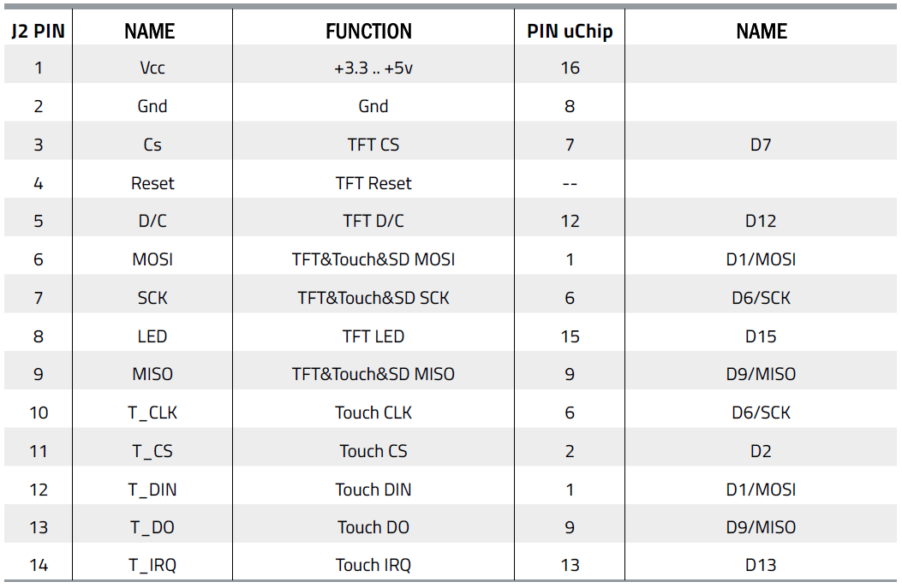
Task: Click the "TFT Reset" function cell
Action: point(373,183)
